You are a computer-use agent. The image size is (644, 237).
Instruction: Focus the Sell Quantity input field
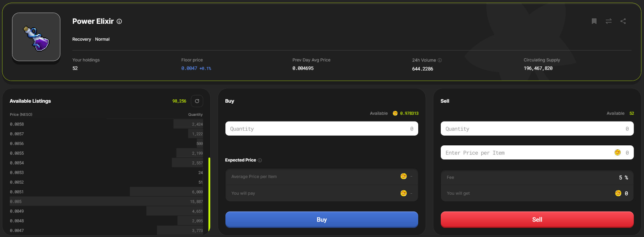pyautogui.click(x=537, y=129)
